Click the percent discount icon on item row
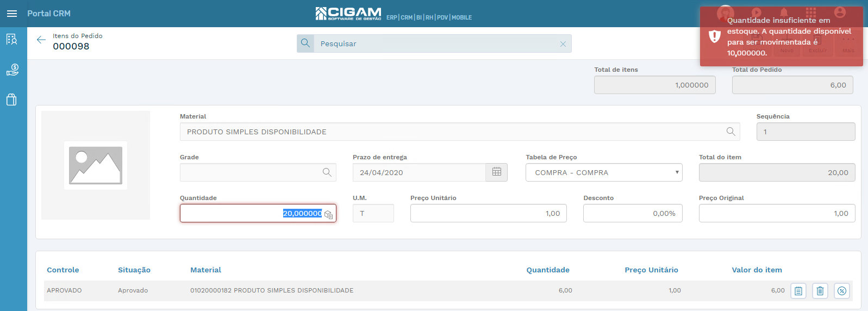This screenshot has width=868, height=311. (841, 291)
